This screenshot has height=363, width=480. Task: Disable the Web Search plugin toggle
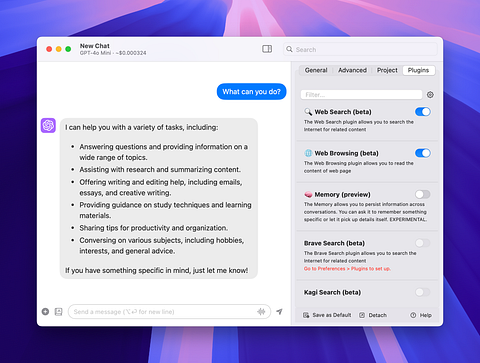point(423,112)
